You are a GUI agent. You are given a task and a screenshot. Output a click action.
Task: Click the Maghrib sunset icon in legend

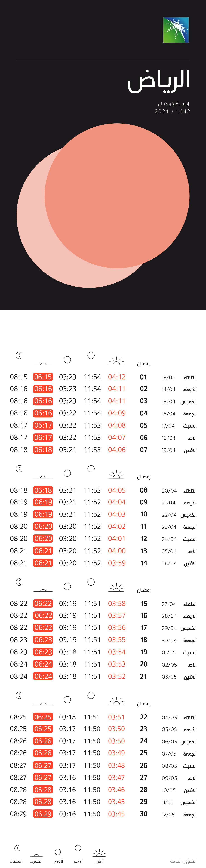tap(36, 855)
